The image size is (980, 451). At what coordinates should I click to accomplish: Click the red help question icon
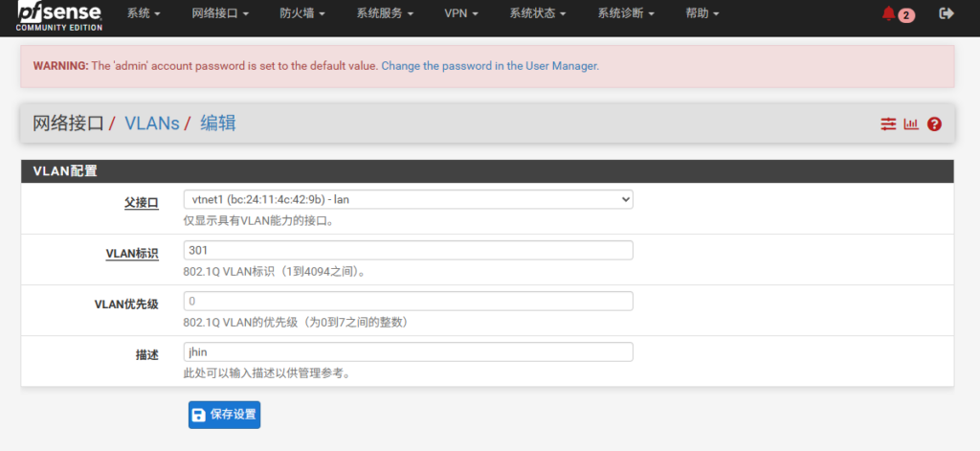point(934,124)
